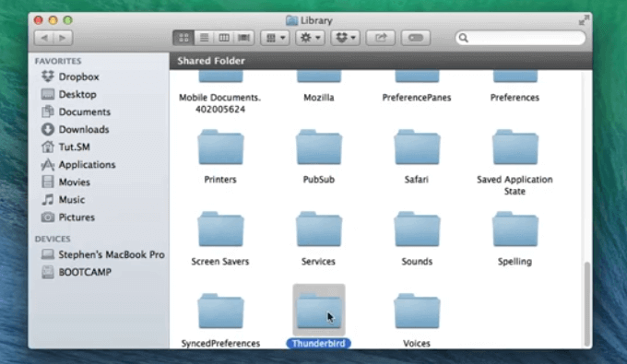The image size is (627, 364).
Task: Select the Thunderbird folder icon
Action: tap(319, 311)
